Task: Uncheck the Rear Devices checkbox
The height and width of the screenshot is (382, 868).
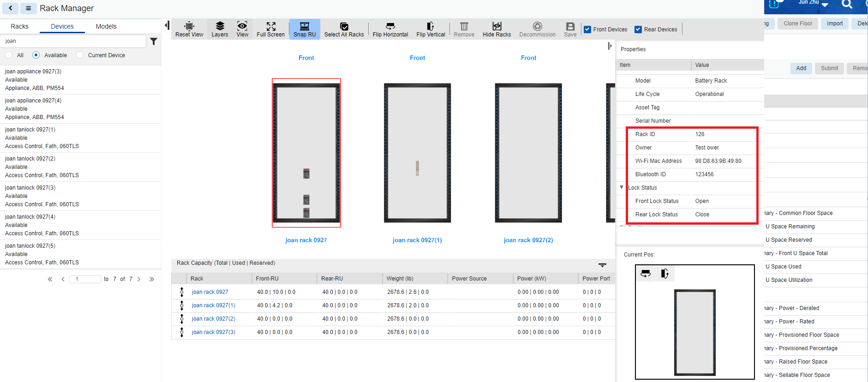Action: pos(638,30)
